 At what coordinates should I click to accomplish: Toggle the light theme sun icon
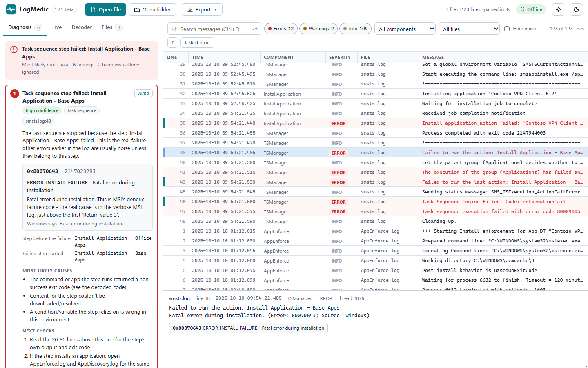click(x=558, y=9)
